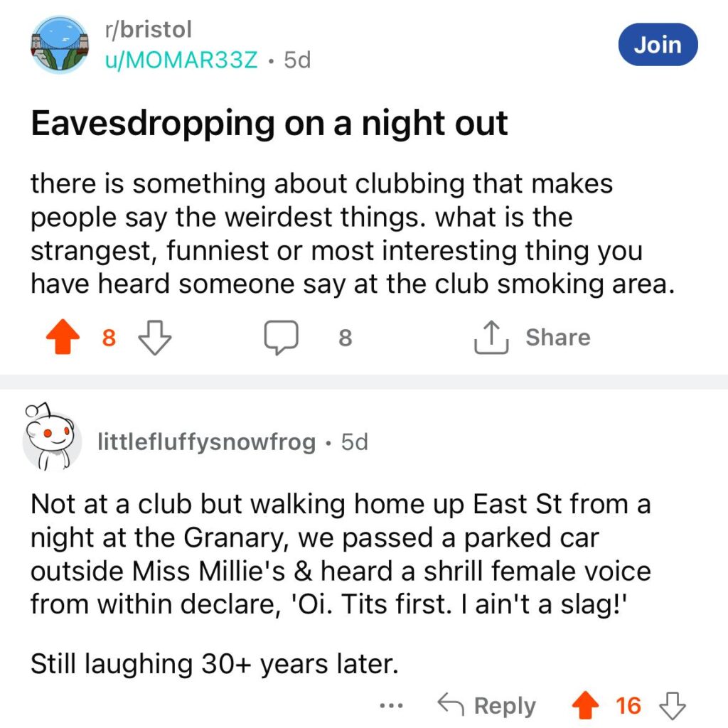Open the three-dot comment options menu
Screen dimensions: 728x728
392,706
